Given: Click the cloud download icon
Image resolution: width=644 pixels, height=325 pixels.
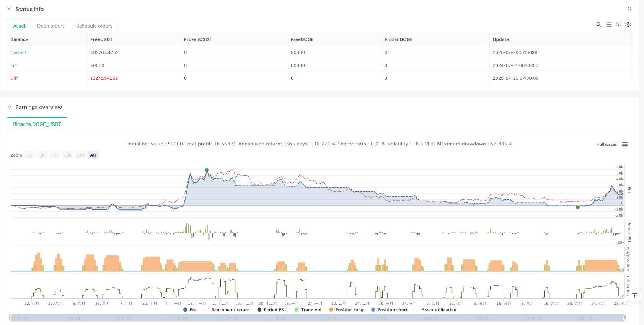Looking at the screenshot, I should pos(618,24).
